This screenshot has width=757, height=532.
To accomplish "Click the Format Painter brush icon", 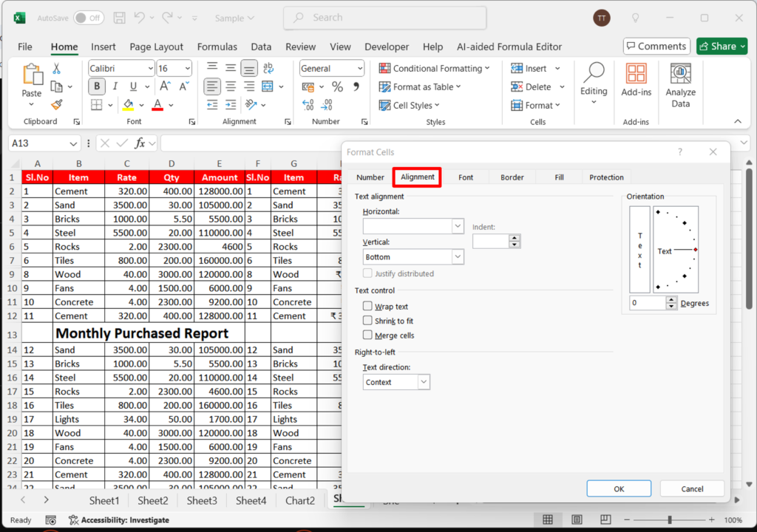I will [56, 104].
